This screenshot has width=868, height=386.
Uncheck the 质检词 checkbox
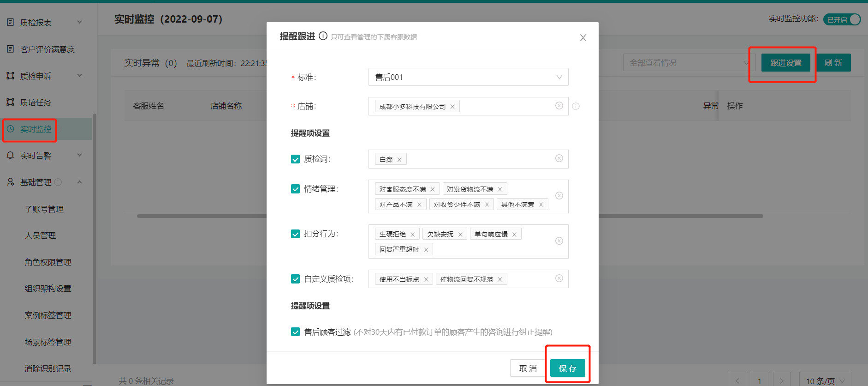296,159
